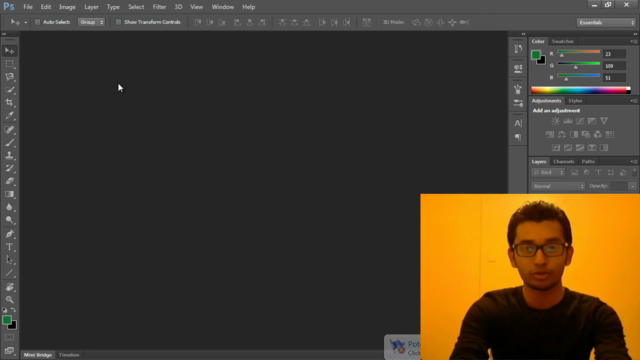Open the Essentials workspace dropdown
640x360 pixels.
(x=607, y=22)
